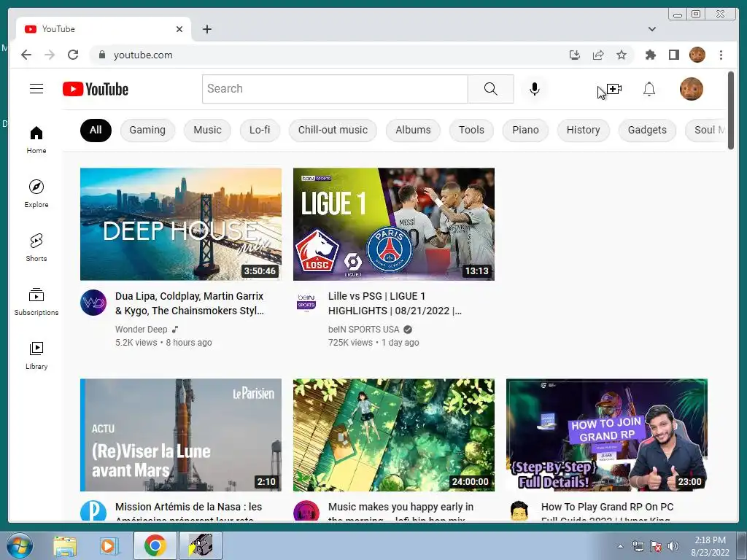Screen dimensions: 747x560
Task: Open Subscriptions in sidebar
Action: [36, 301]
